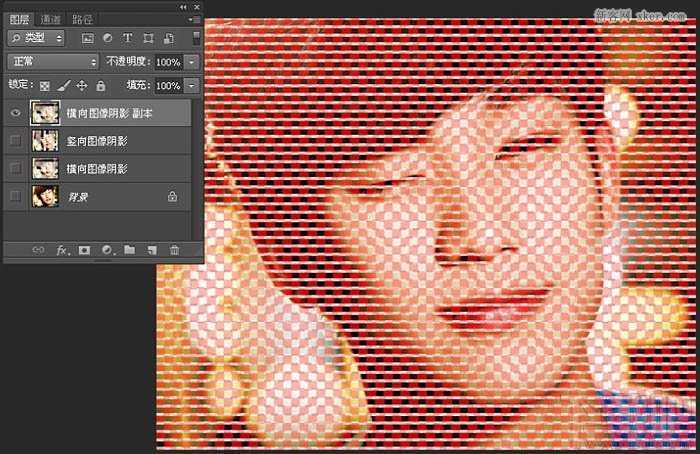The image size is (700, 454).
Task: Switch to the 路径 tab
Action: pos(82,20)
